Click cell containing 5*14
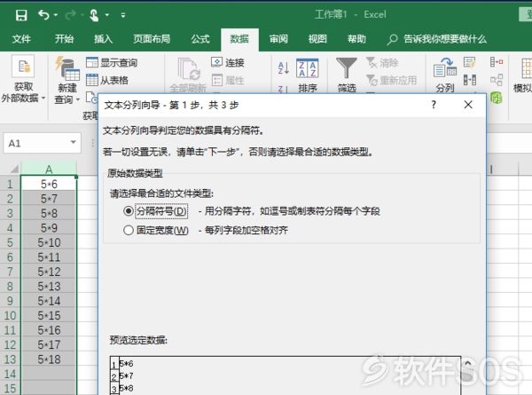This screenshot has height=395, width=532. click(49, 301)
